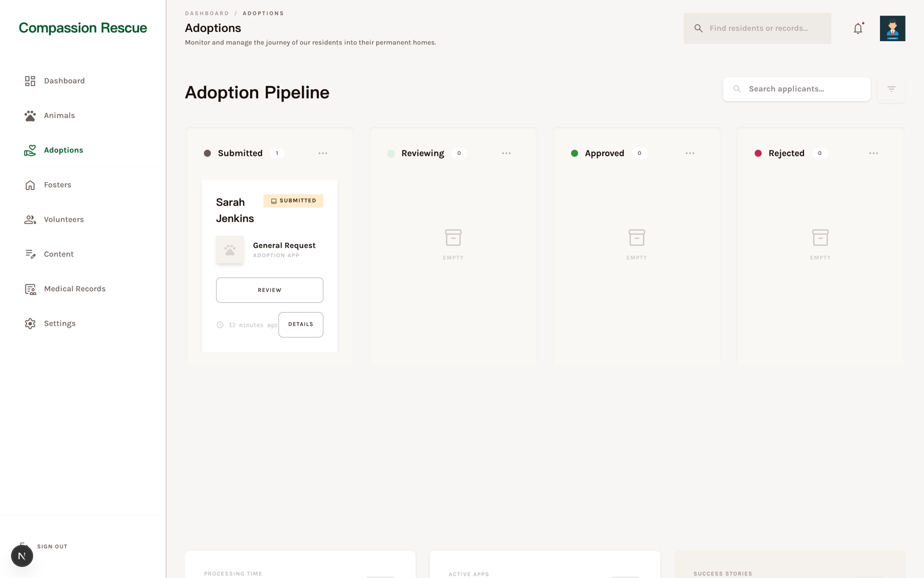
Task: Click the Sarah Jenkins applicant name
Action: (235, 210)
